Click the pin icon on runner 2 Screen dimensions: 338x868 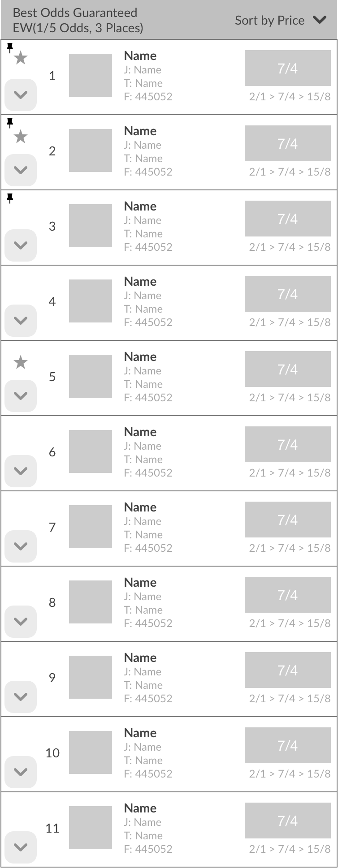point(10,123)
